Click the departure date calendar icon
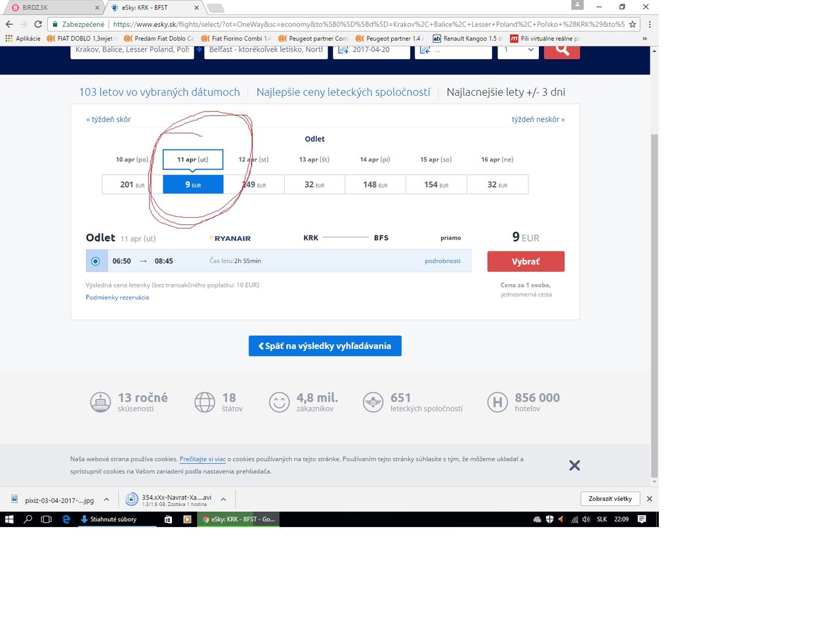 coord(343,50)
